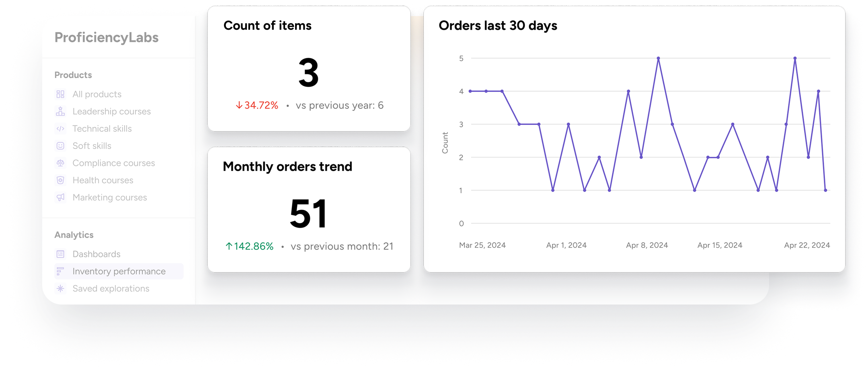The width and height of the screenshot is (868, 372).
Task: Select Health courses in the sidebar
Action: (103, 180)
